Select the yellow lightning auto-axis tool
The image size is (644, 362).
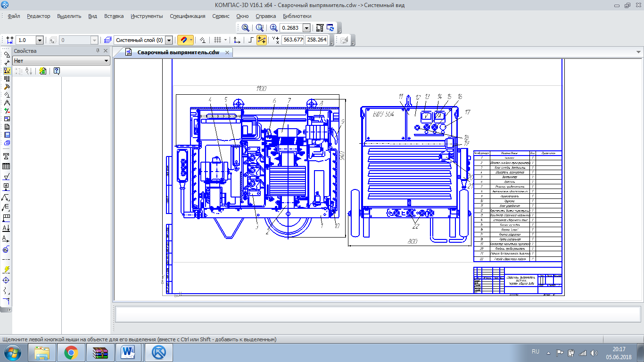tap(7, 270)
